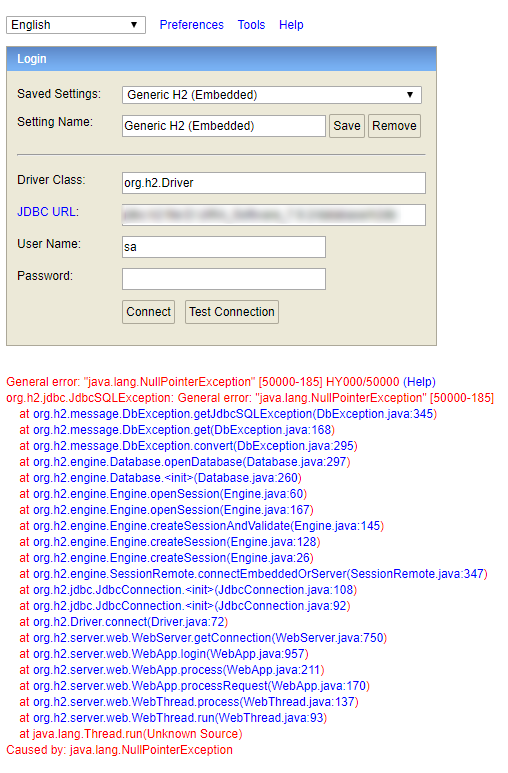Click the WebApp.login(WebApp.java:957) trace line
The height and width of the screenshot is (773, 508).
pyautogui.click(x=164, y=654)
